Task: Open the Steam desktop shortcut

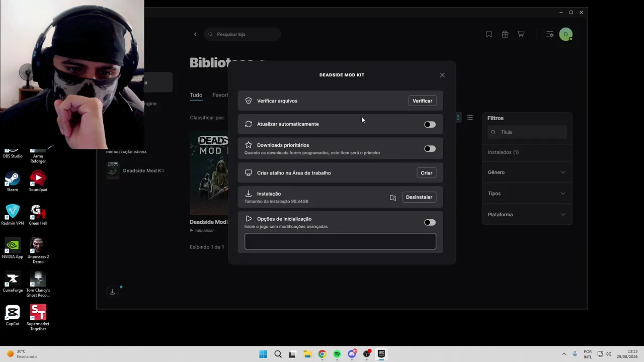Action: 13,182
